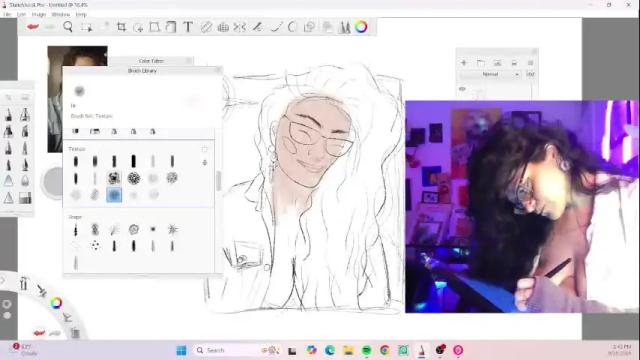The height and width of the screenshot is (360, 640).
Task: Open Google Chrome from the taskbar
Action: 384,350
